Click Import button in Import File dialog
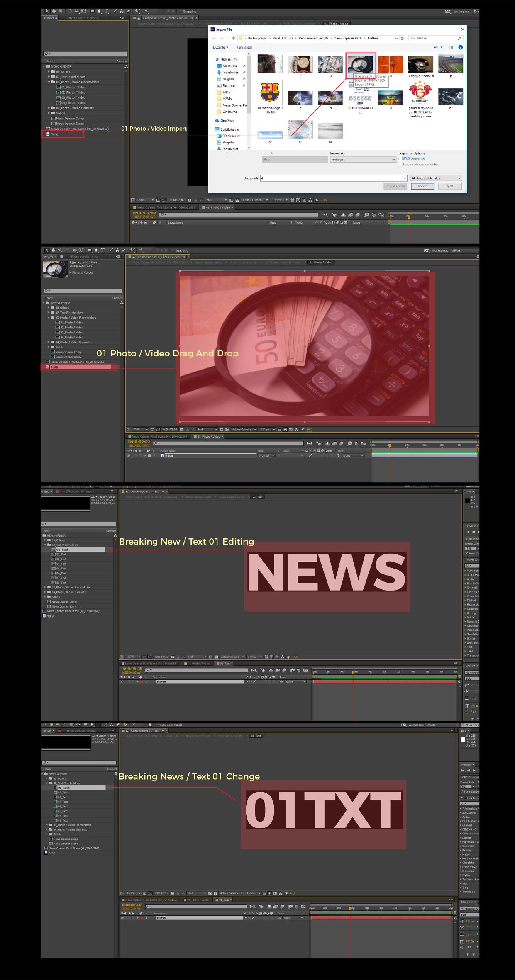This screenshot has height=980, width=515. click(x=422, y=186)
